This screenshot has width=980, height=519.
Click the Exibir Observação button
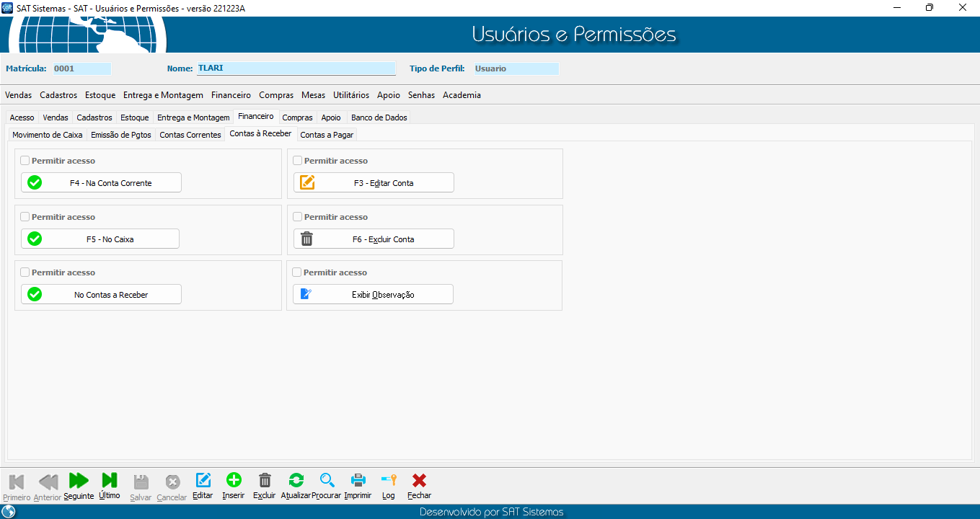(x=373, y=294)
